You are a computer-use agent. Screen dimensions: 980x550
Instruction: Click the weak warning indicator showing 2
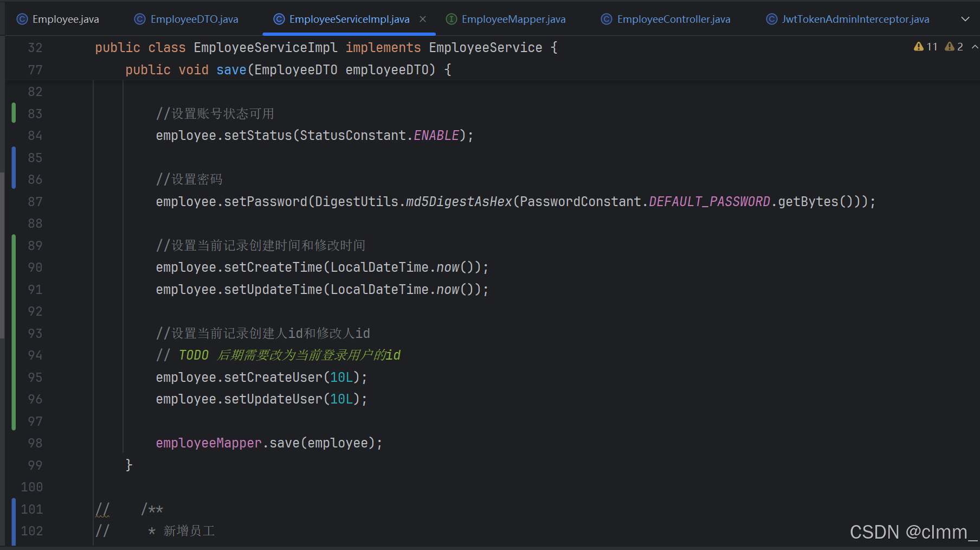tap(954, 47)
